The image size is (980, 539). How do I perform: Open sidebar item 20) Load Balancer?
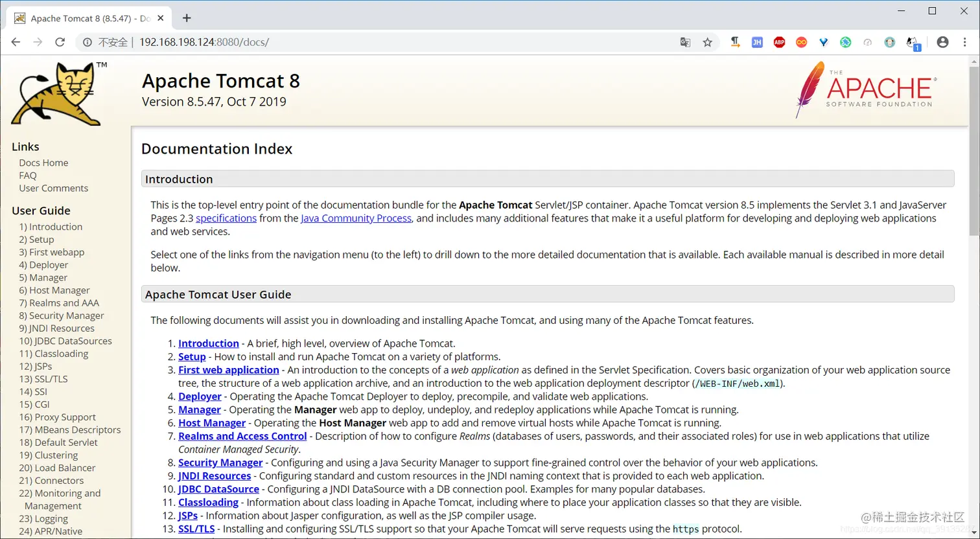point(57,468)
